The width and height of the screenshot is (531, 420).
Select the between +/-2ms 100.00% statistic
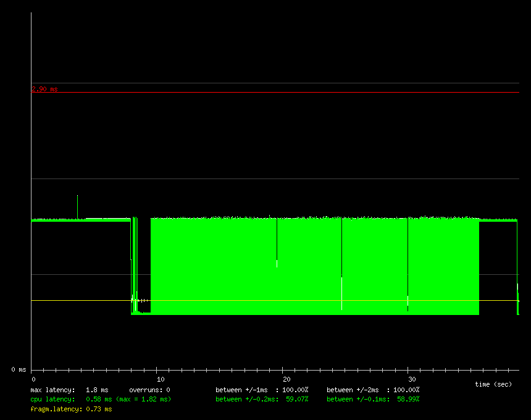point(373,390)
